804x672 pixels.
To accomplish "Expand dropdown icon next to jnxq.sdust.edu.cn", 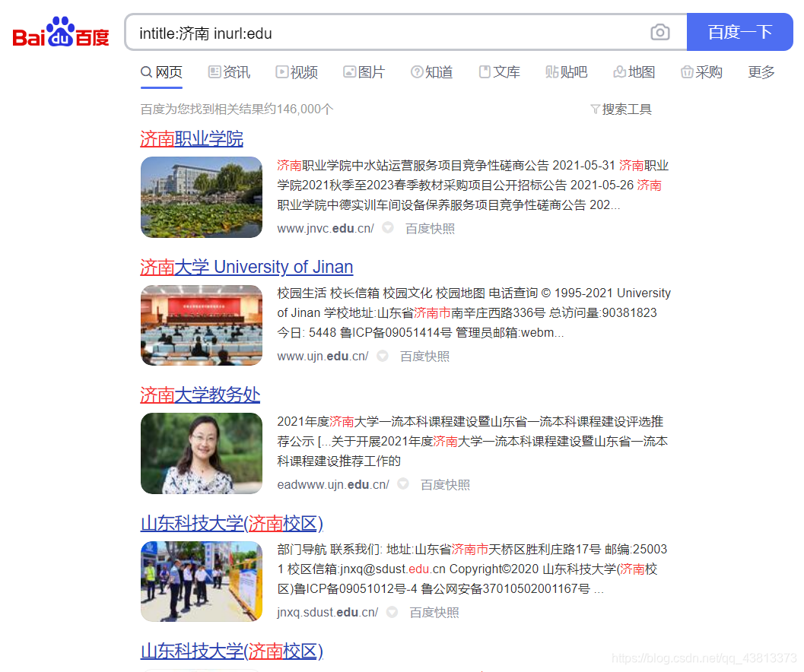I will click(392, 611).
